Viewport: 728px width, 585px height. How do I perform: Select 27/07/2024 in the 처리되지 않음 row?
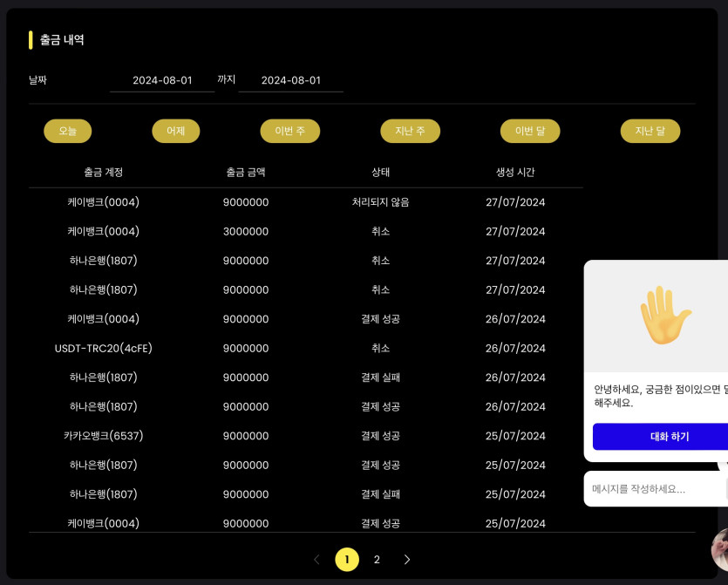pyautogui.click(x=515, y=202)
